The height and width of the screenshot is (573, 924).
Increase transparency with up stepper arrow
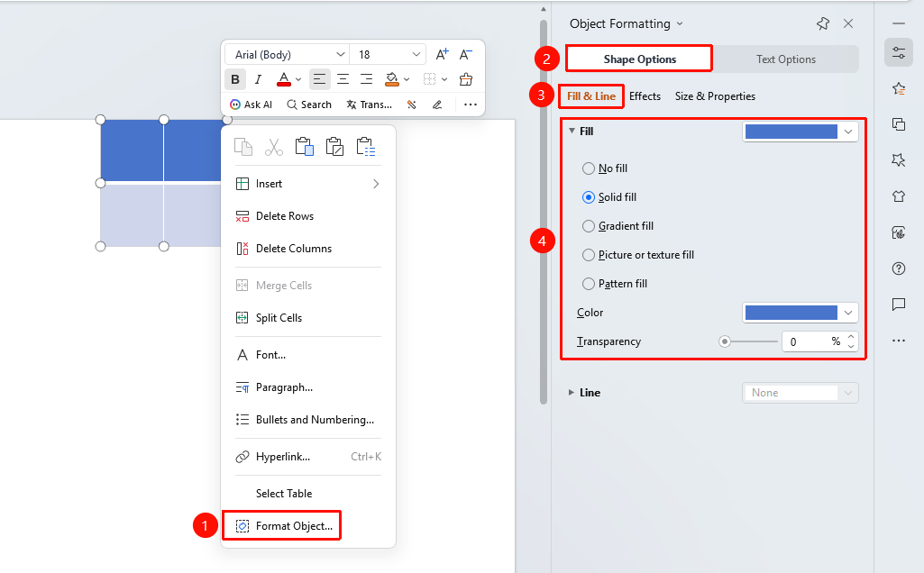[851, 337]
